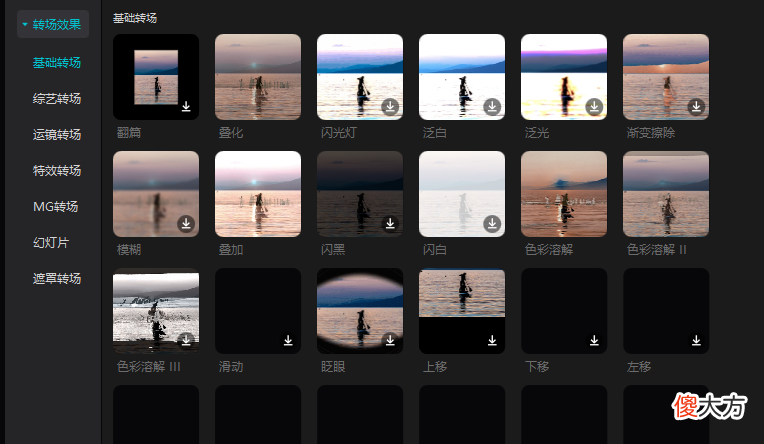Select the 闪白 transition thumbnail
This screenshot has width=764, height=444.
pyautogui.click(x=462, y=194)
